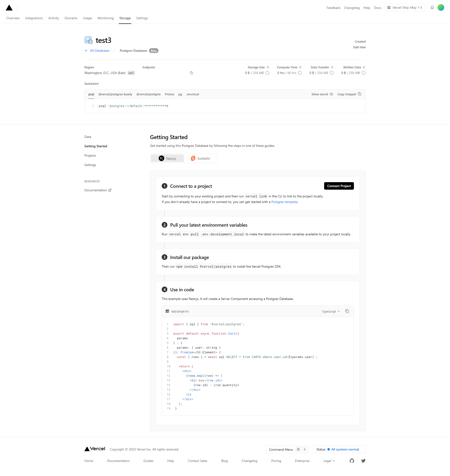The height and width of the screenshot is (476, 450).
Task: Open Vercel GitHub via footer icon
Action: click(352, 461)
